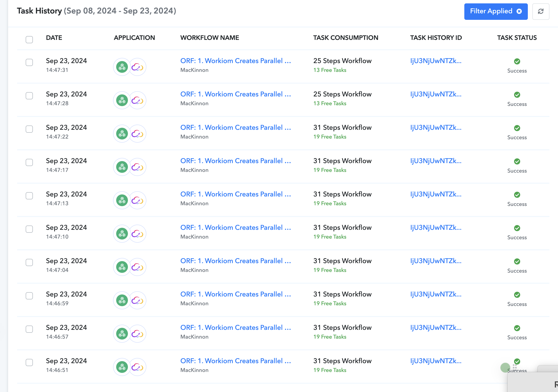Check the row for 14:47:22
Image resolution: width=558 pixels, height=392 pixels.
point(29,129)
